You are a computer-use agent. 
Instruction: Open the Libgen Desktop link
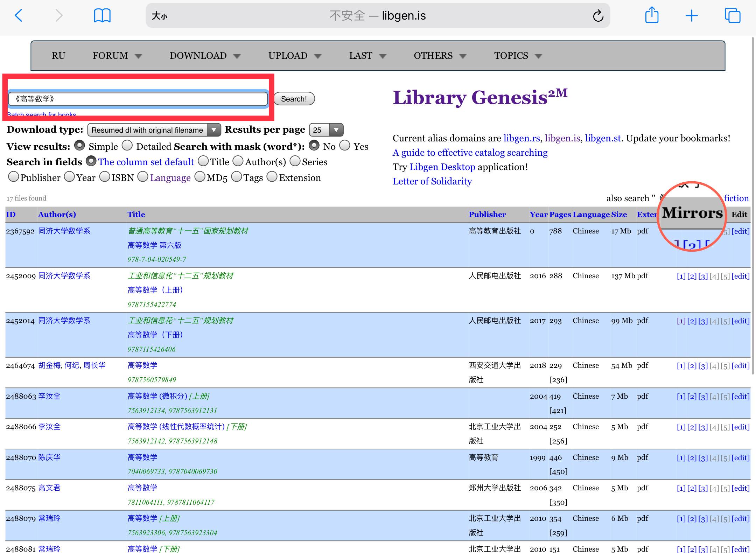(x=442, y=167)
